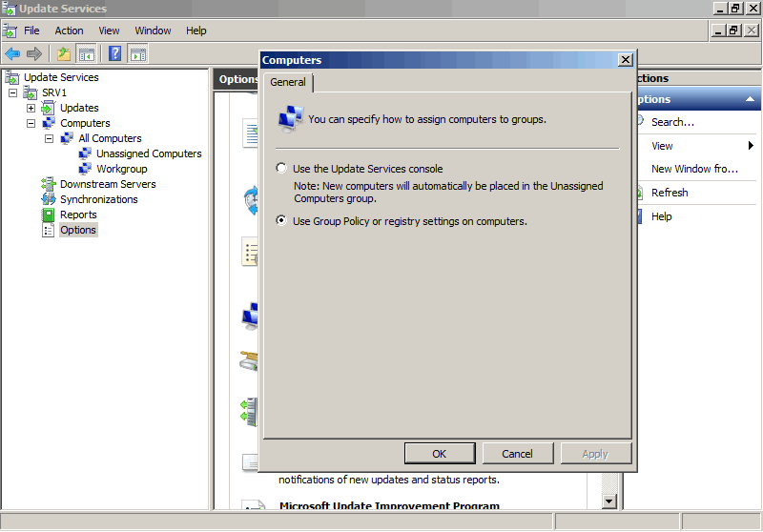
Task: Click the Workgroup group icon
Action: [x=85, y=169]
